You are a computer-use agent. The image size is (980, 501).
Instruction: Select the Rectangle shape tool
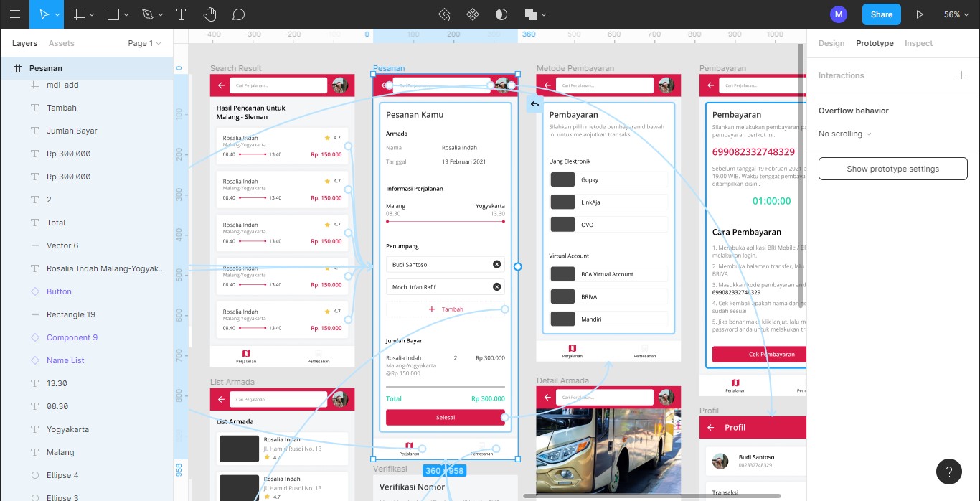pos(113,14)
